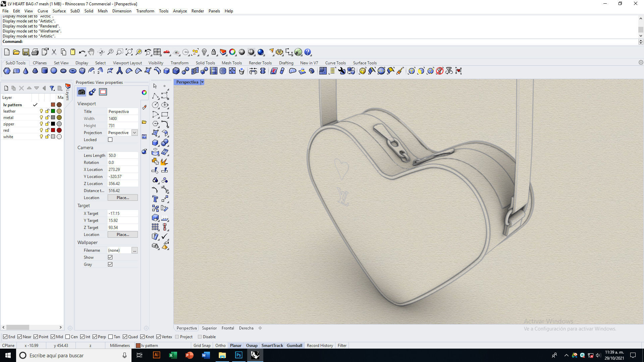Toggle Grid Snap in status bar
This screenshot has width=644, height=362.
point(202,346)
